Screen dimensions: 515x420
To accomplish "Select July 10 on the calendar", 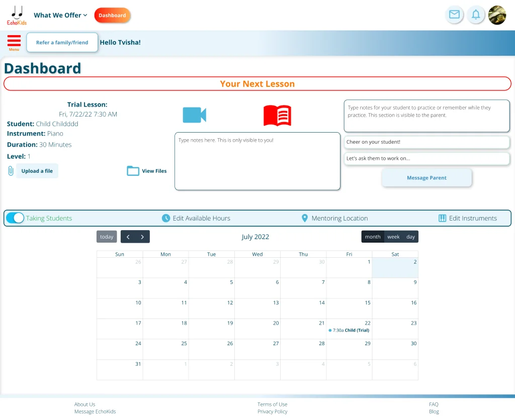I will click(x=120, y=308).
